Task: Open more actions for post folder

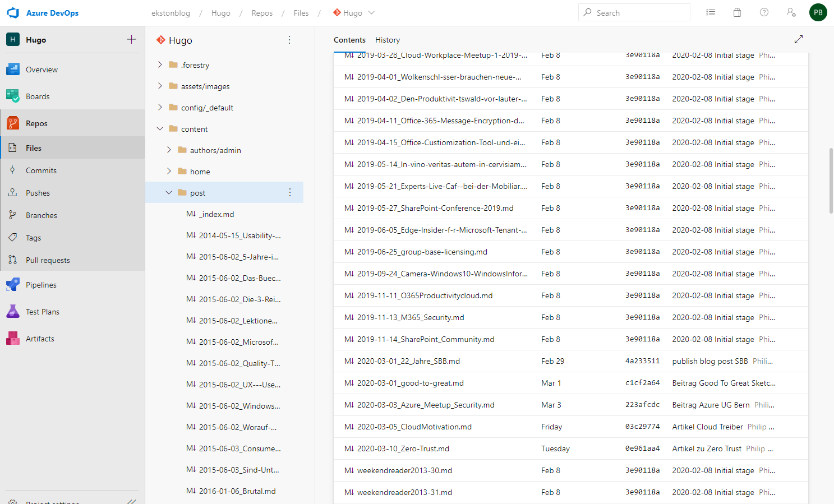Action: pos(290,192)
